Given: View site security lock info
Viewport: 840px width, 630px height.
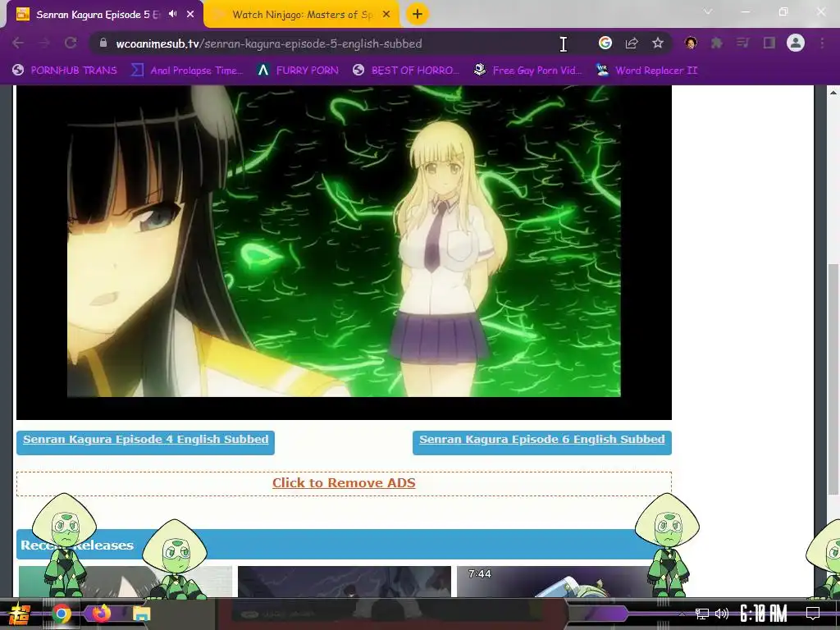Looking at the screenshot, I should [x=103, y=43].
